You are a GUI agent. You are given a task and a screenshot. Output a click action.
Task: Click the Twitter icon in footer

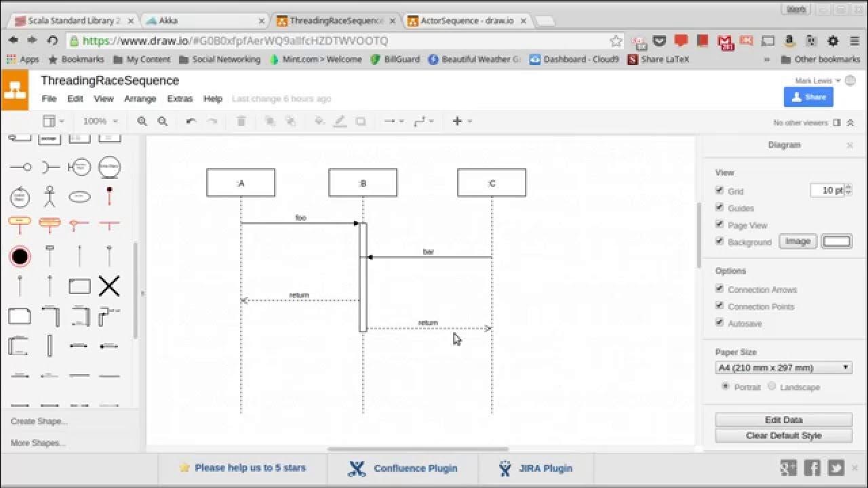835,468
